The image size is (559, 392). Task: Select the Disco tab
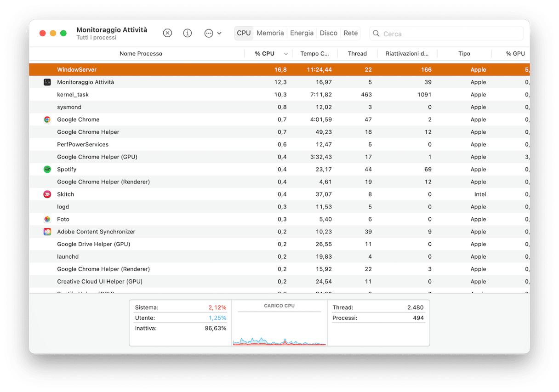pyautogui.click(x=329, y=33)
